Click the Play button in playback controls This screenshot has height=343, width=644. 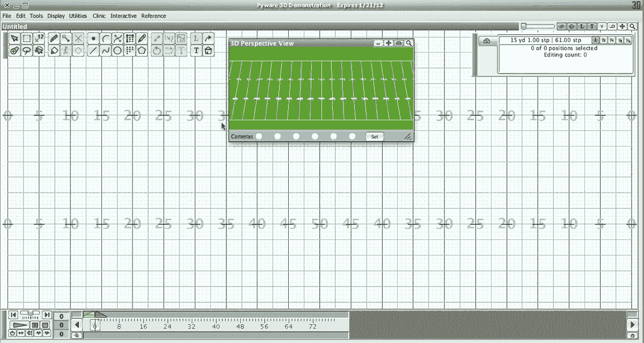click(x=20, y=324)
